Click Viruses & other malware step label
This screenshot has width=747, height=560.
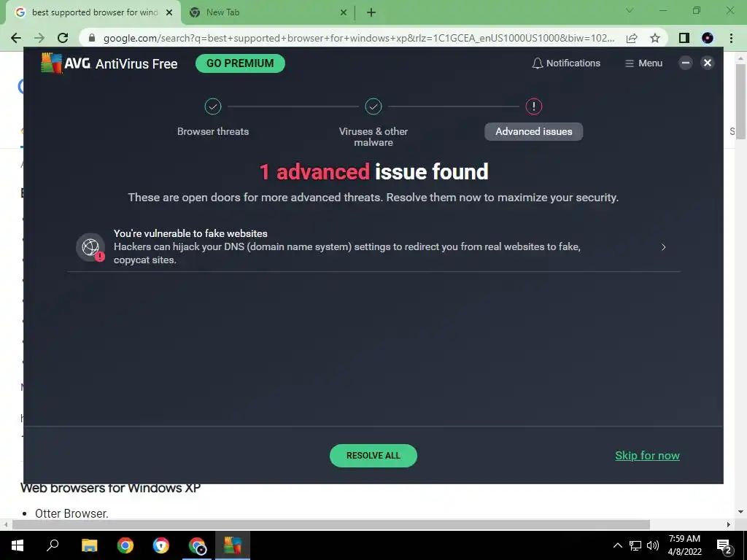[373, 136]
